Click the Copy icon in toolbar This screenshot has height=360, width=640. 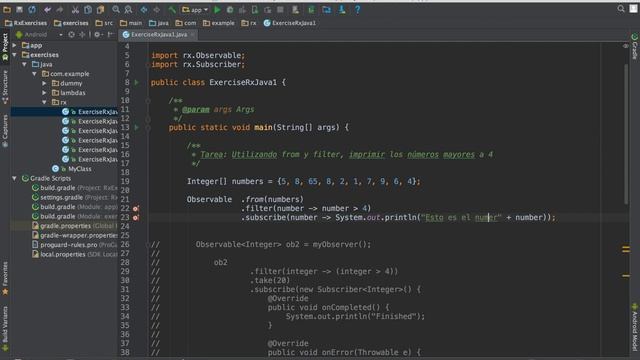point(88,9)
